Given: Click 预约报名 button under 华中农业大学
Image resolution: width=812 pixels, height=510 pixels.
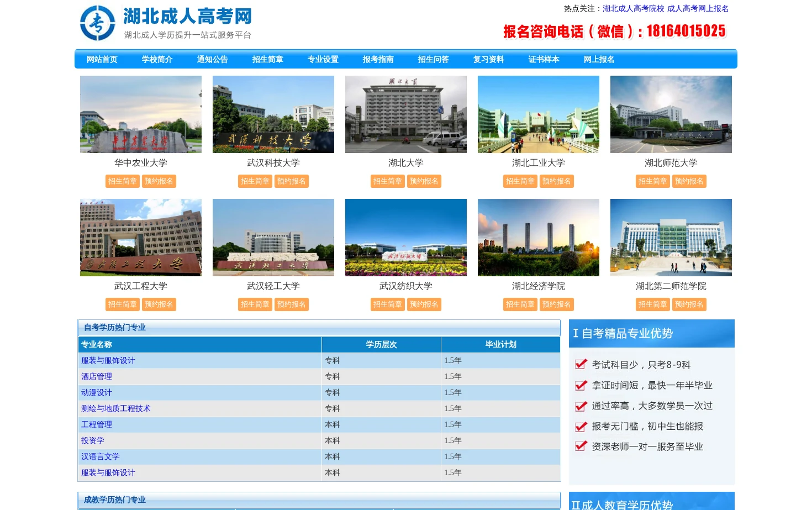Looking at the screenshot, I should point(159,181).
